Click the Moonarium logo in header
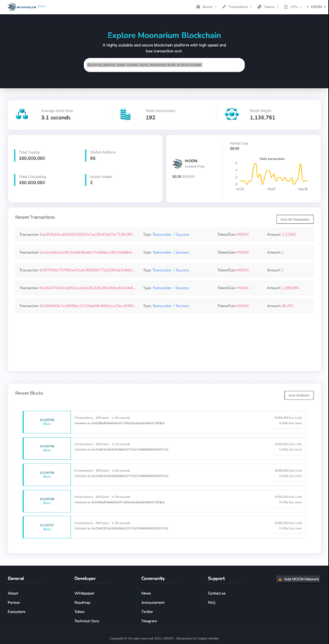The height and width of the screenshot is (644, 329). (x=26, y=7)
